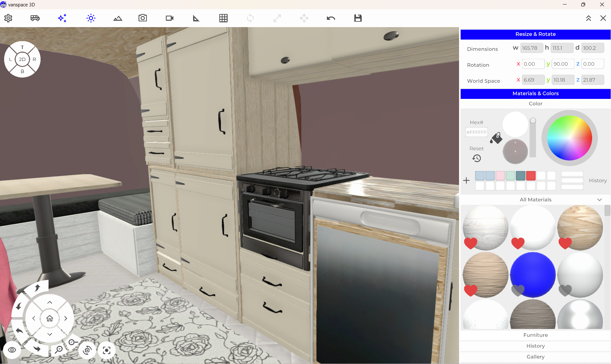Image resolution: width=611 pixels, height=364 pixels.
Task: Select the measure angle ruler tool
Action: (196, 18)
